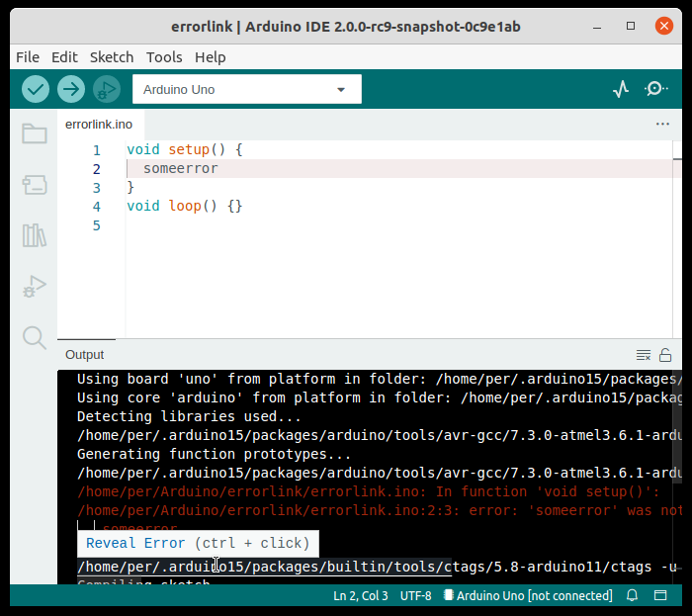Image resolution: width=692 pixels, height=616 pixels.
Task: Open the Sketch menu
Action: pyautogui.click(x=112, y=57)
